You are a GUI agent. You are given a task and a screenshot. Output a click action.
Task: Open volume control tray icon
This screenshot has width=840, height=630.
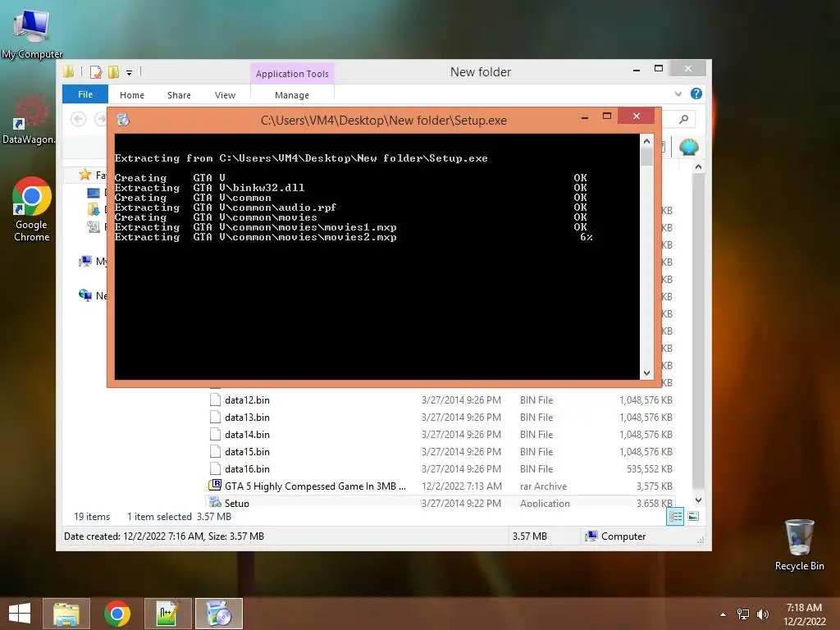click(763, 614)
